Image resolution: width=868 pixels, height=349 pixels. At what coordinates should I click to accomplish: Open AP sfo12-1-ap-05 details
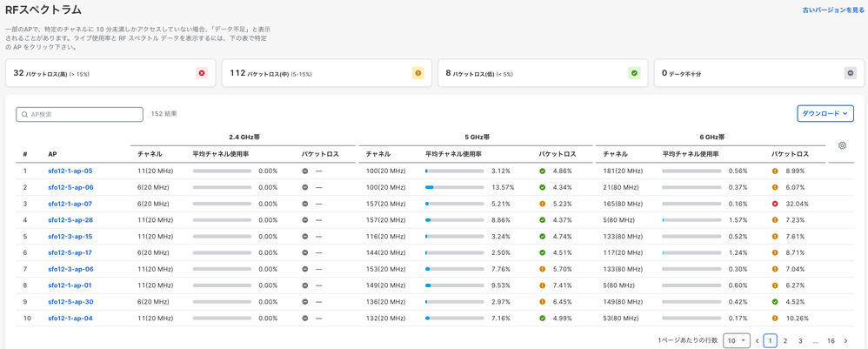pyautogui.click(x=70, y=171)
